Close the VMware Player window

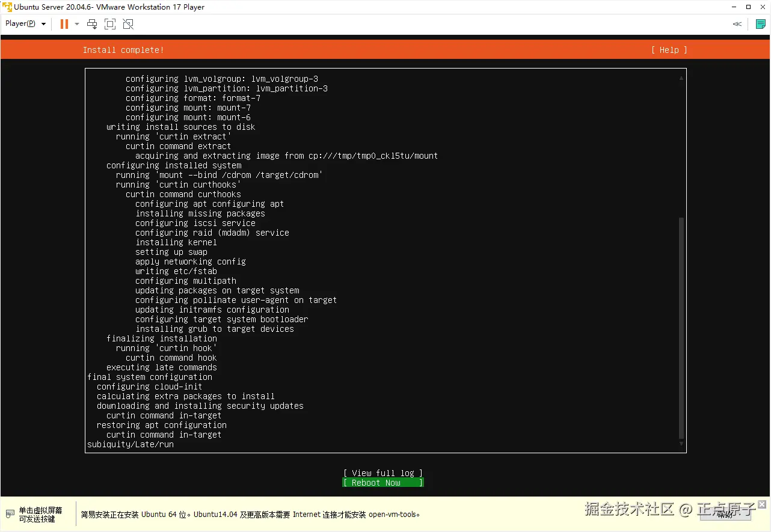point(764,7)
